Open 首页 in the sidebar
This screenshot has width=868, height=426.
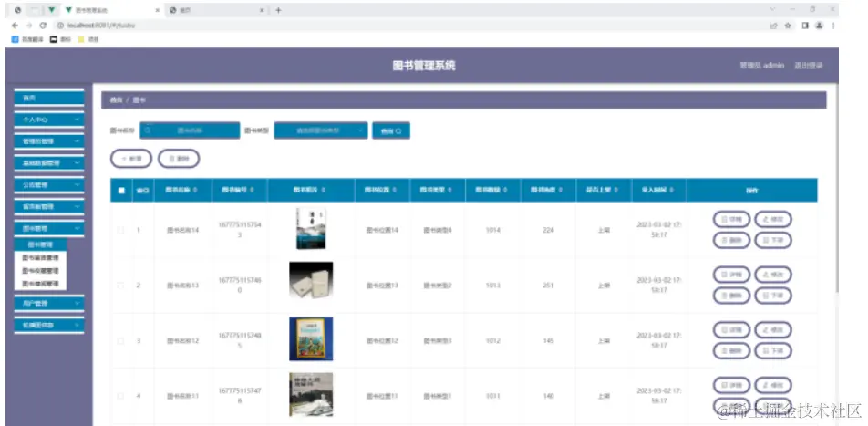tap(48, 98)
